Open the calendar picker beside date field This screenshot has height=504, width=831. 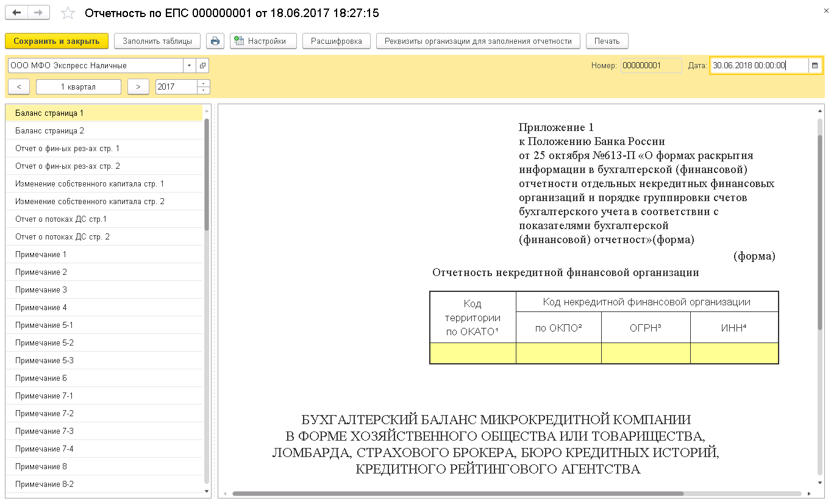pyautogui.click(x=815, y=66)
